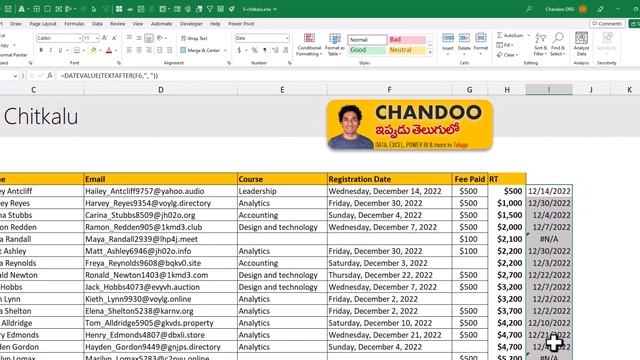The height and width of the screenshot is (360, 640).
Task: Click the Top Align icon
Action: [x=129, y=38]
